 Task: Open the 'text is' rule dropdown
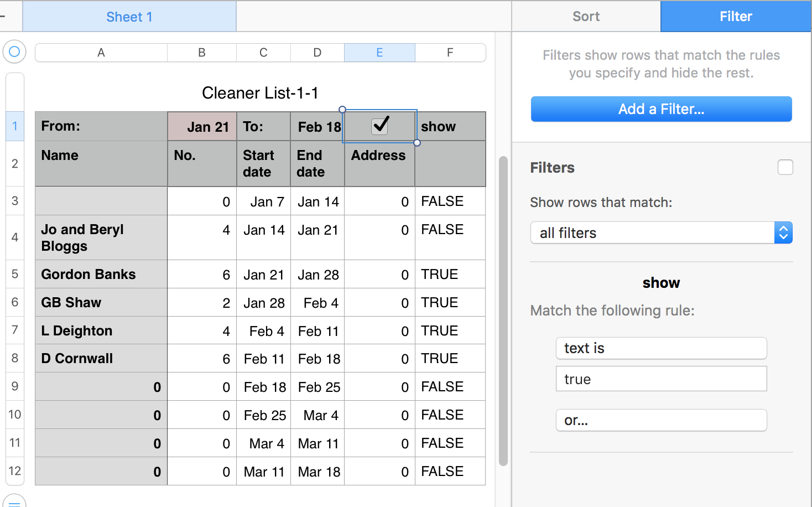click(661, 348)
